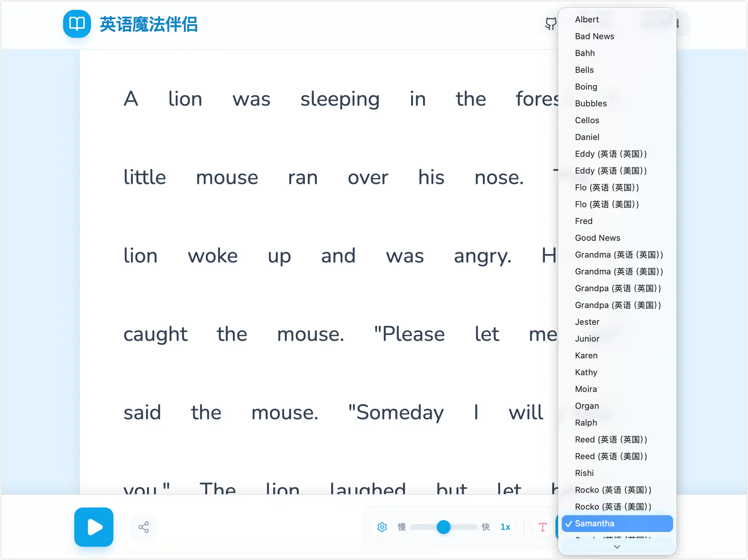Viewport: 748px width, 560px height.
Task: Open the GitHub icon in the header
Action: (x=550, y=23)
